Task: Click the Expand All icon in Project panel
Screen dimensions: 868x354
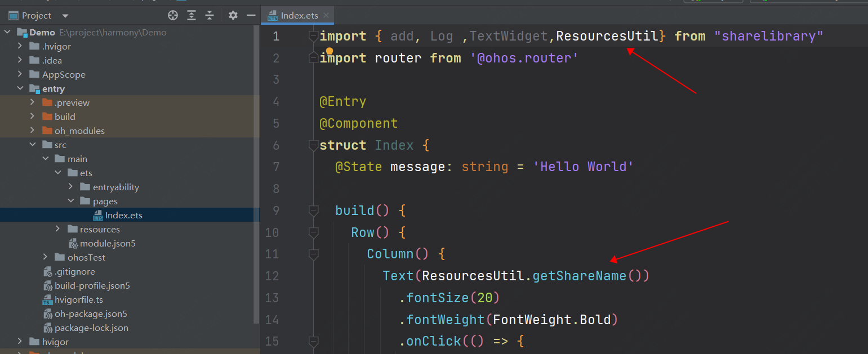Action: (x=192, y=15)
